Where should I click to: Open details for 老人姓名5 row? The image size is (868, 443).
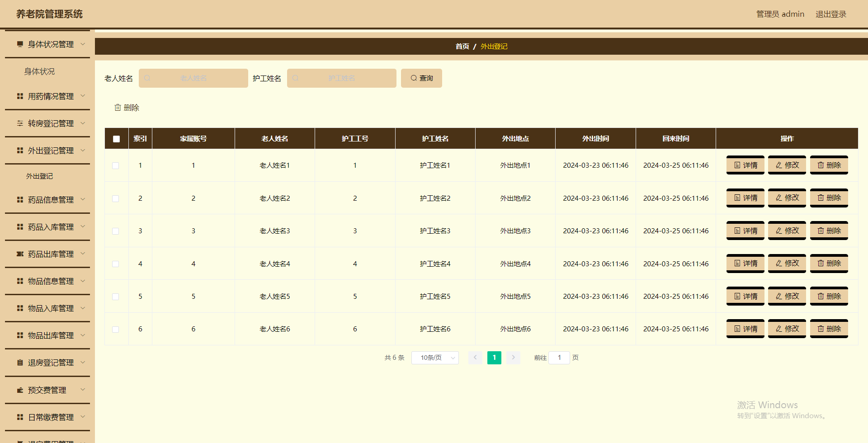(x=745, y=296)
